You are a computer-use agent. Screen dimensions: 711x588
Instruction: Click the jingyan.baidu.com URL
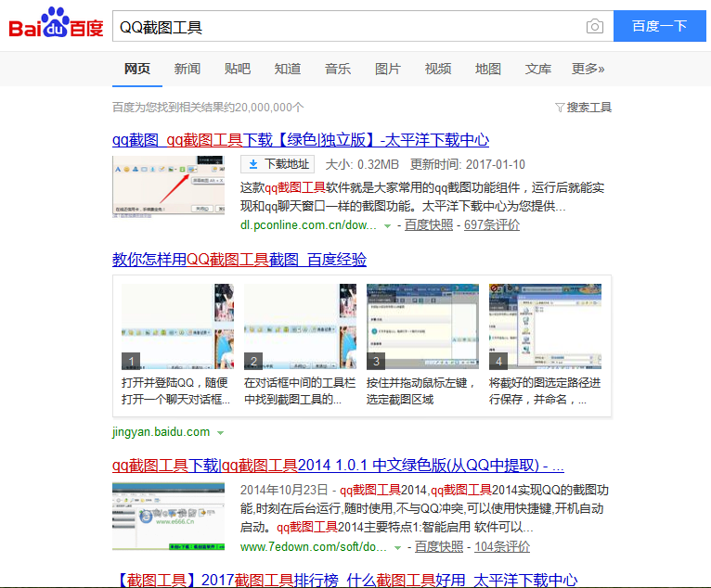coord(161,431)
